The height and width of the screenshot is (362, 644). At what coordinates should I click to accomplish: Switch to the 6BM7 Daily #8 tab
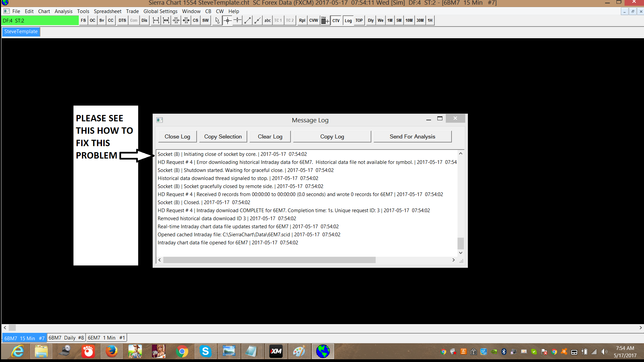coord(66,338)
